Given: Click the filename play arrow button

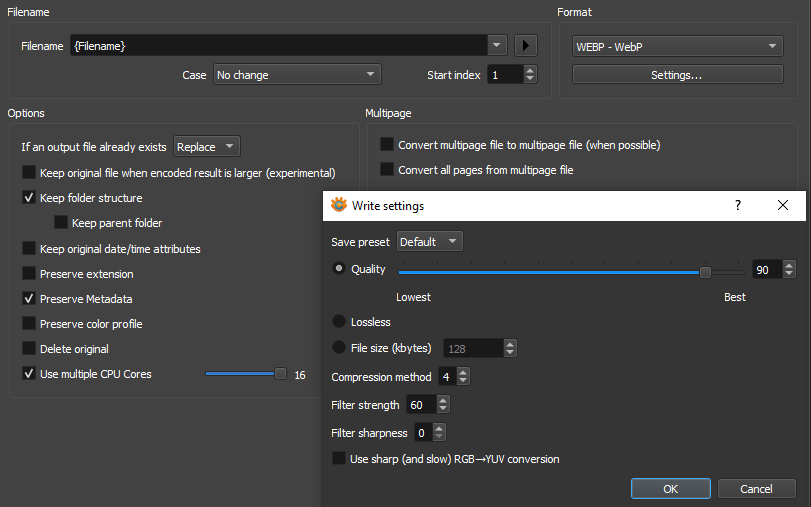Looking at the screenshot, I should (526, 46).
